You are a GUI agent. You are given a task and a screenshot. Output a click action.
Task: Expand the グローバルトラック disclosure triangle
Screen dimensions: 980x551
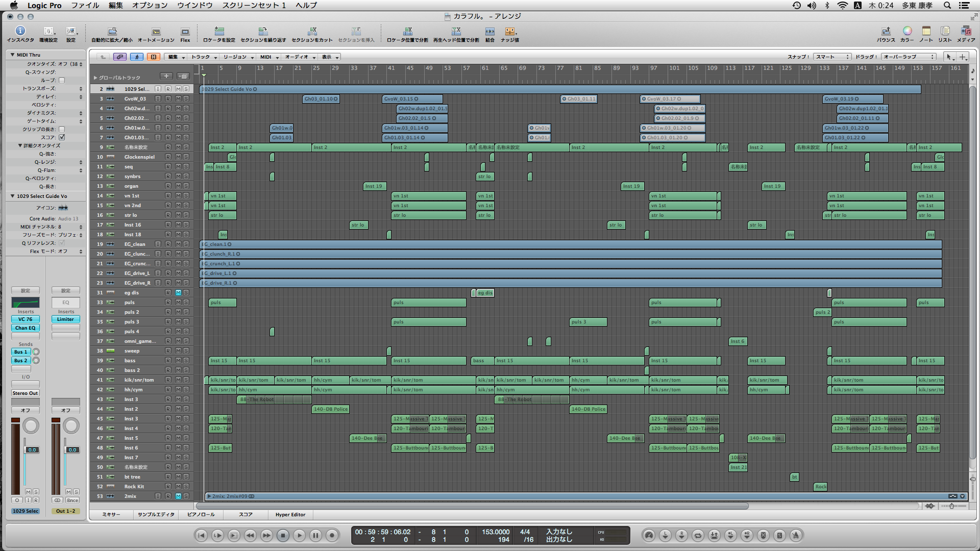[x=95, y=78]
